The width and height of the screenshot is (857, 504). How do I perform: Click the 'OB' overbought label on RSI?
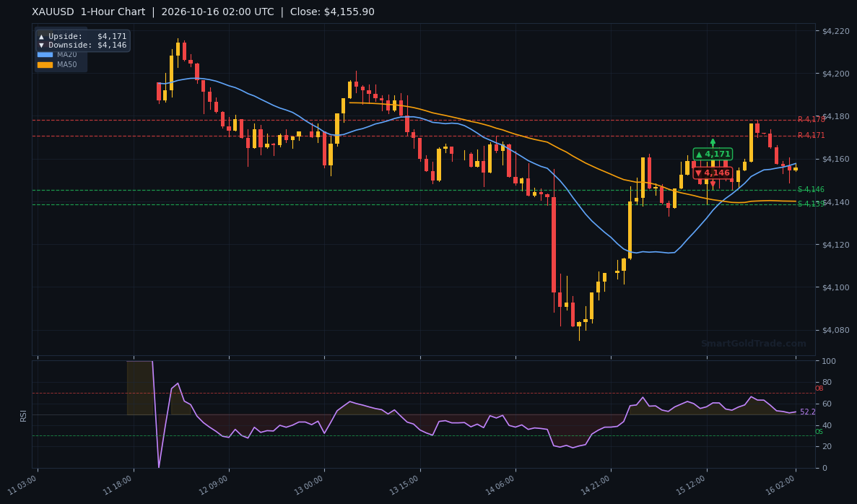[x=819, y=388]
